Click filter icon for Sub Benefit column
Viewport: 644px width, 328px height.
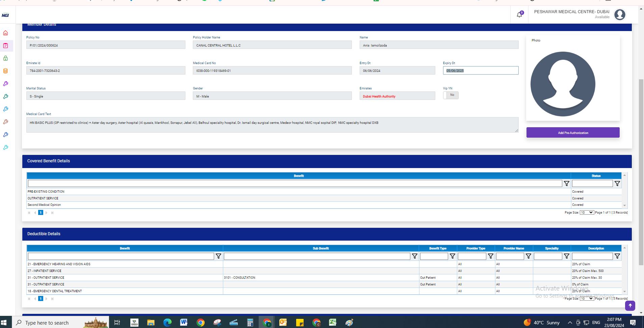point(414,256)
